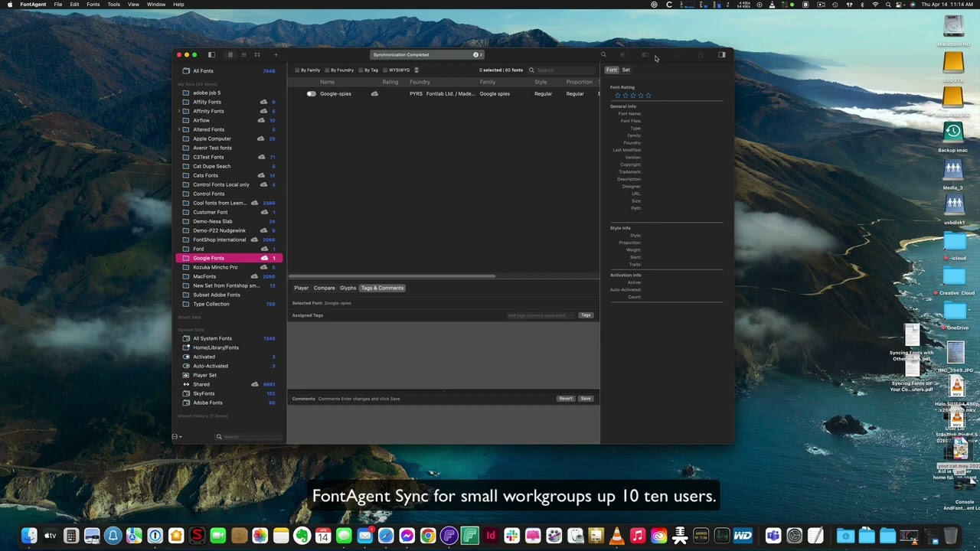This screenshot has height=551, width=980.
Task: Switch to list view icon in toolbar
Action: (x=243, y=54)
